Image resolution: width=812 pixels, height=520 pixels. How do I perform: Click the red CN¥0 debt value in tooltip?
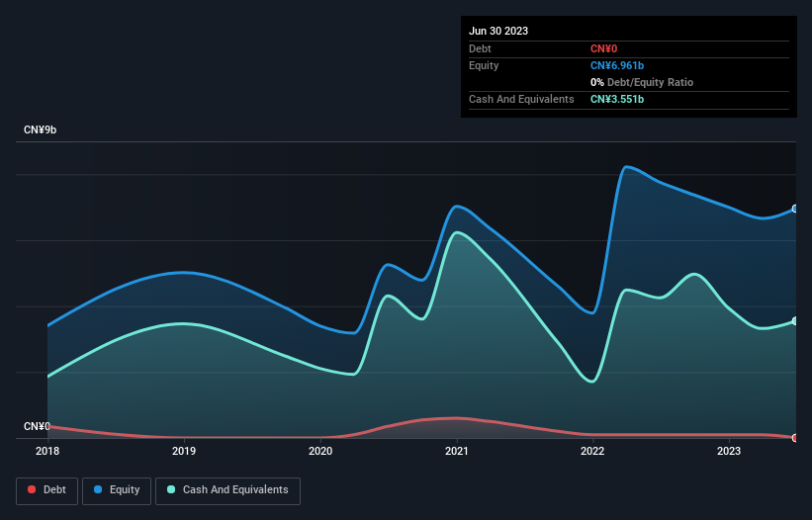click(604, 48)
